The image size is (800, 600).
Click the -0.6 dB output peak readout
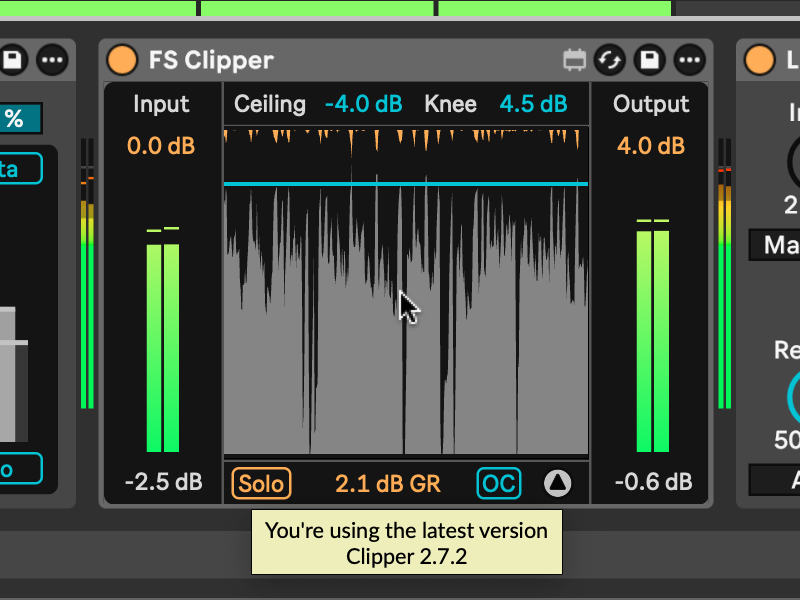(654, 482)
